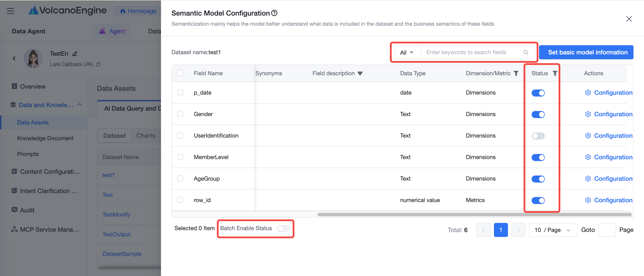This screenshot has height=276, width=644.
Task: Open the All filter dropdown
Action: (x=407, y=52)
